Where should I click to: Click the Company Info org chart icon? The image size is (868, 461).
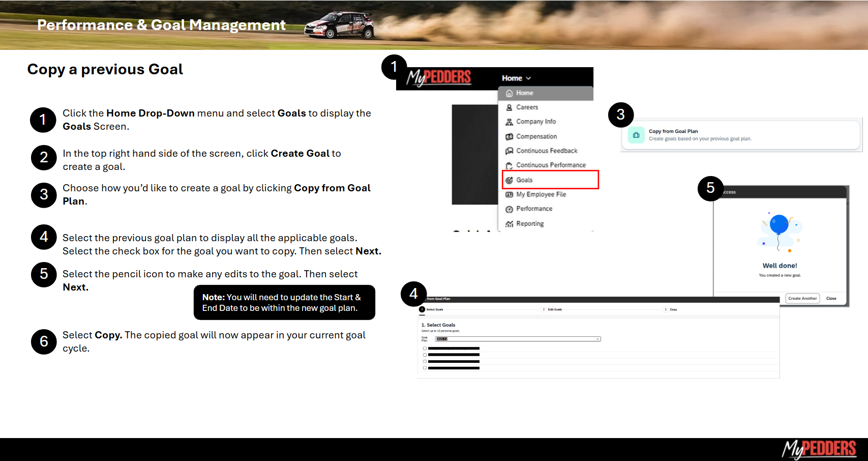click(x=509, y=122)
